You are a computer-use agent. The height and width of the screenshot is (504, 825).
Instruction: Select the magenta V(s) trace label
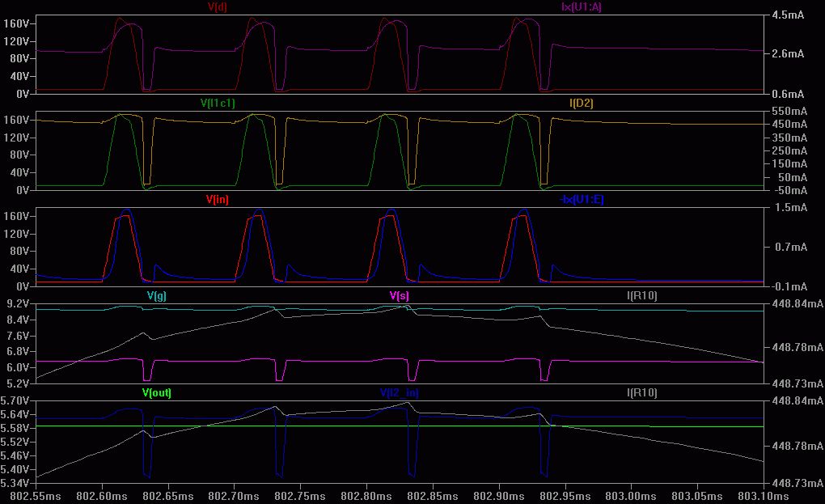(x=400, y=295)
